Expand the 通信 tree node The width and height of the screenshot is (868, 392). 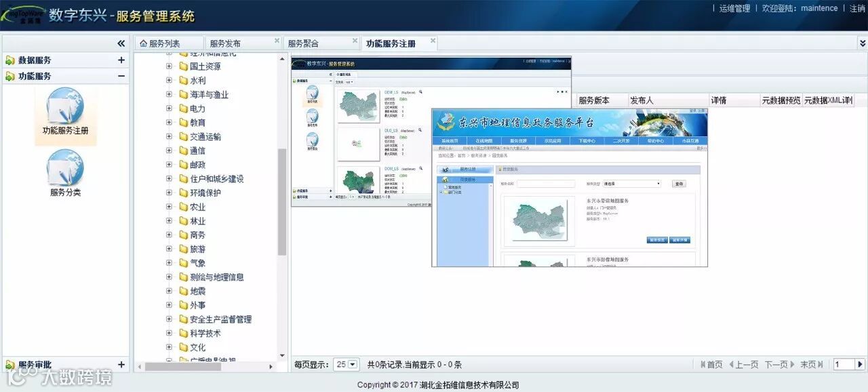click(x=169, y=151)
